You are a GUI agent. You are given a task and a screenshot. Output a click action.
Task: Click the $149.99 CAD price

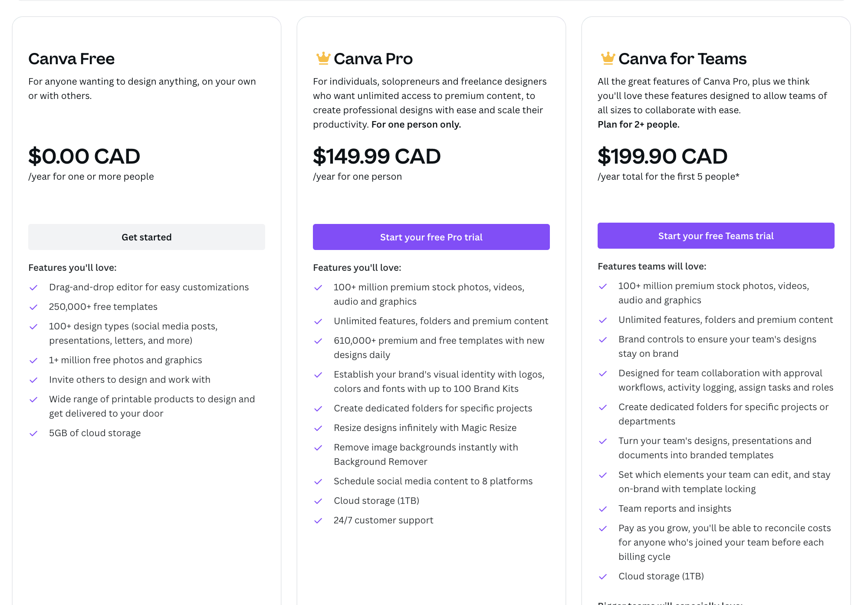click(377, 156)
